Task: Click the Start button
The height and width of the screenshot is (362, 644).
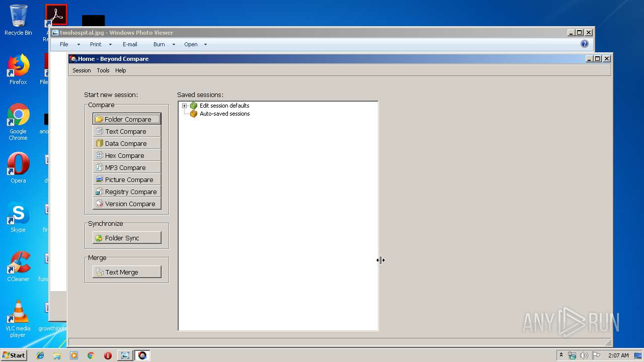Action: click(14, 355)
